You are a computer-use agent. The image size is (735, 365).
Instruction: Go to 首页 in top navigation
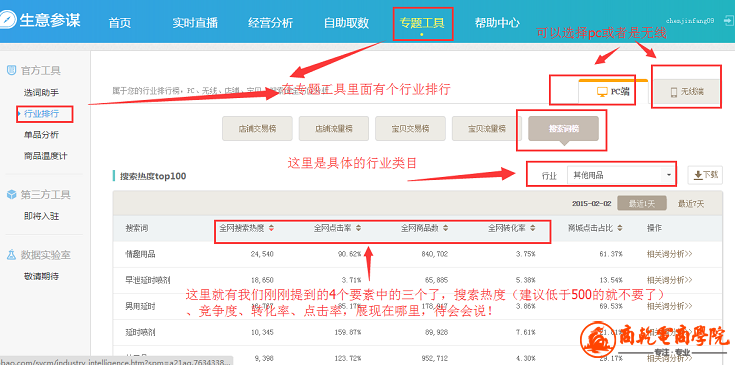point(120,22)
